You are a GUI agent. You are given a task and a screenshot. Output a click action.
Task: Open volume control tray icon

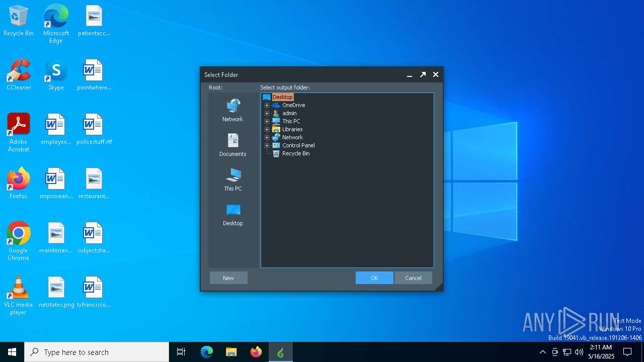tap(579, 352)
